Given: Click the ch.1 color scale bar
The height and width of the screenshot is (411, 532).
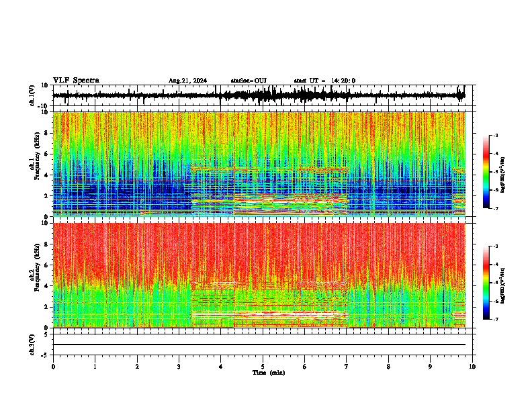Looking at the screenshot, I should (x=486, y=172).
